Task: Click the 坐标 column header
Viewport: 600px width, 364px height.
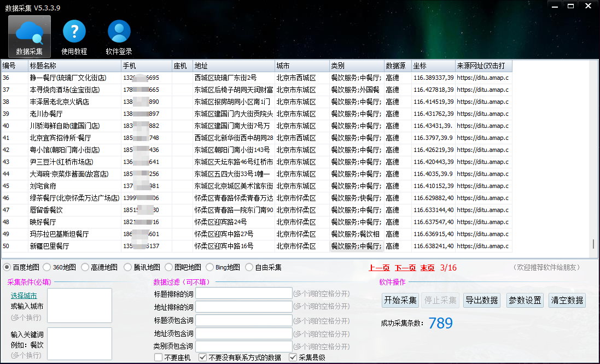Action: [x=434, y=66]
